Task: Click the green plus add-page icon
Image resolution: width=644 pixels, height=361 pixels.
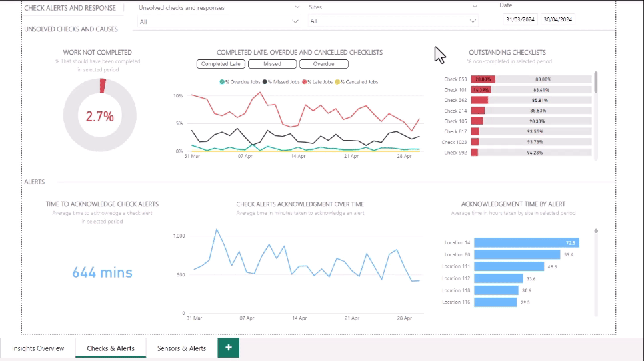Action: (x=228, y=348)
